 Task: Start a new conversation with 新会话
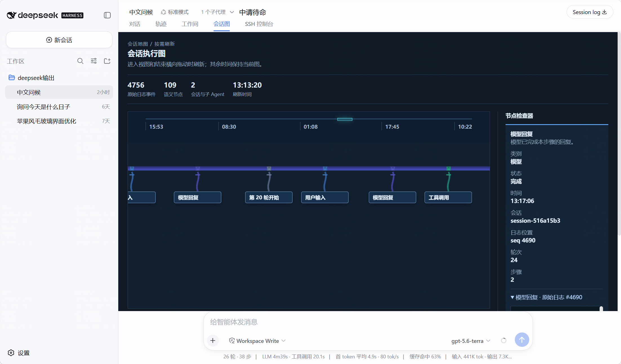59,40
